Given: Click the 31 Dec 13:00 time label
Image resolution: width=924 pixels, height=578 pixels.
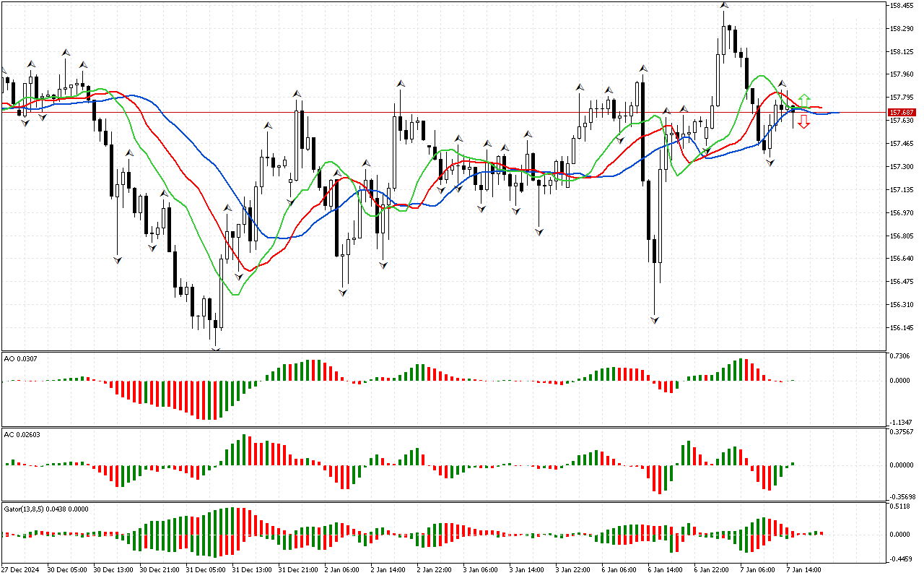Looking at the screenshot, I should click(252, 570).
